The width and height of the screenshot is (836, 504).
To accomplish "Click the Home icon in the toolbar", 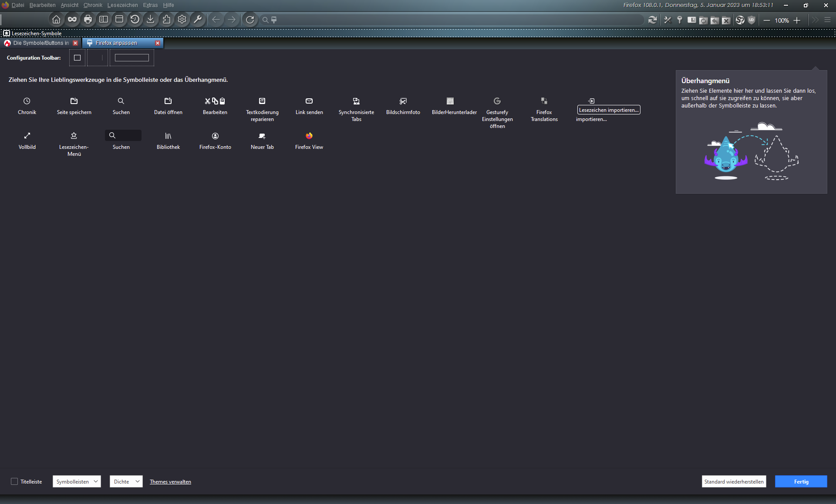I will pyautogui.click(x=56, y=20).
